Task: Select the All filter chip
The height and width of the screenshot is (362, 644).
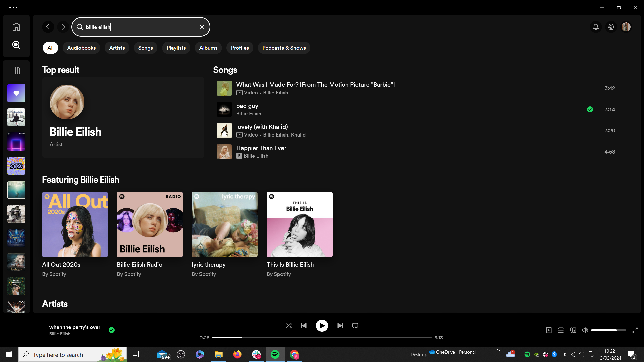Action: click(x=50, y=48)
